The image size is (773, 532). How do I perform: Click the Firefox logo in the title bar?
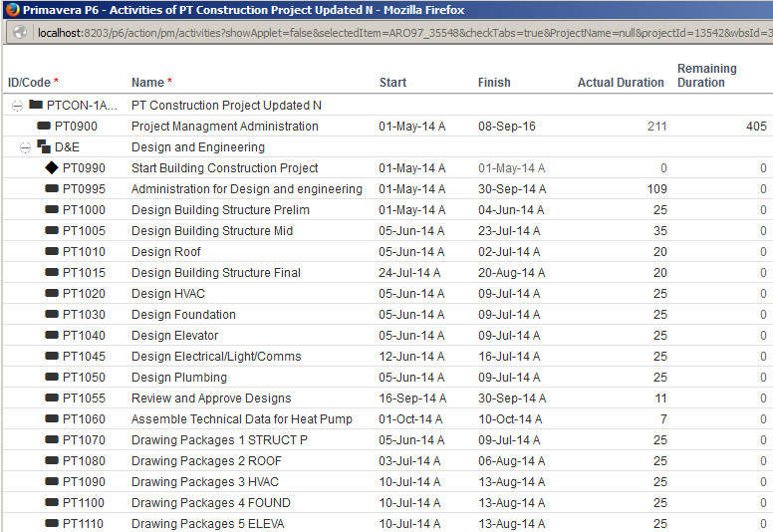[12, 9]
